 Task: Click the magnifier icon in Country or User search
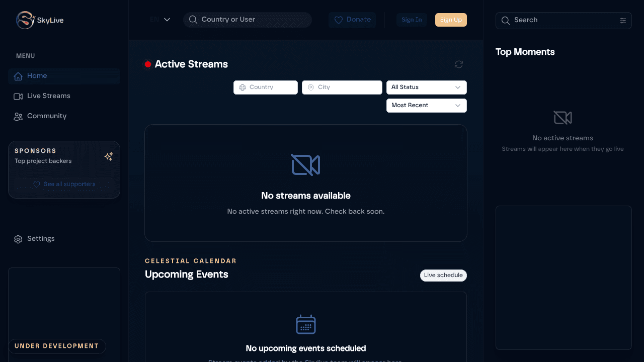pyautogui.click(x=193, y=20)
